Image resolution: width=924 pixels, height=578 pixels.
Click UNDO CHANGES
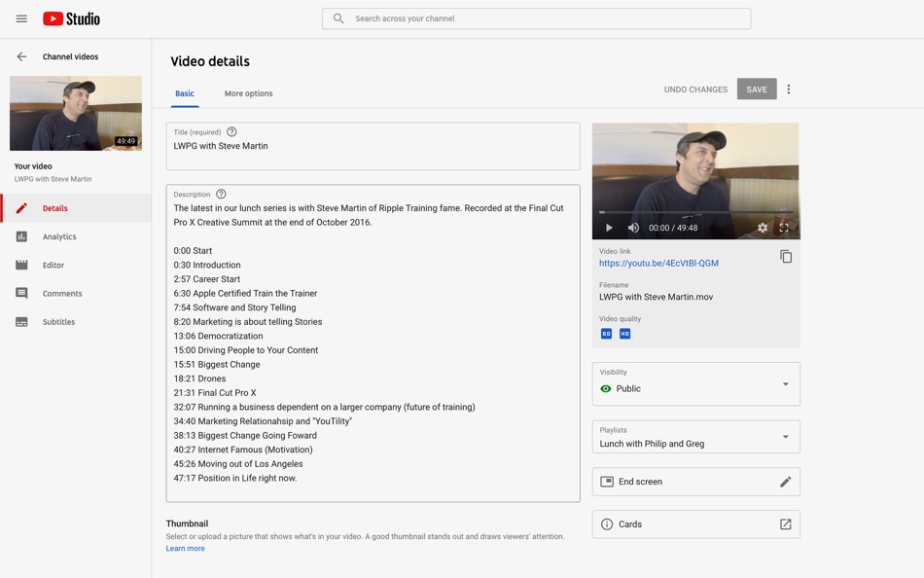click(x=696, y=90)
